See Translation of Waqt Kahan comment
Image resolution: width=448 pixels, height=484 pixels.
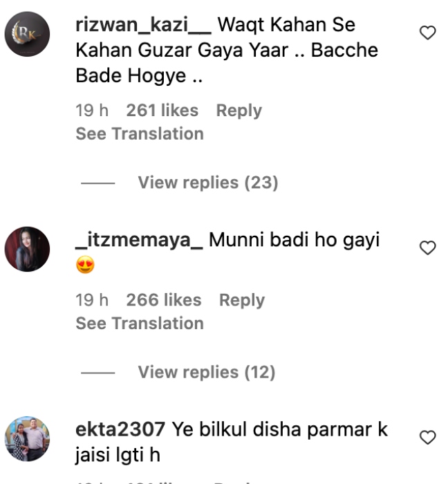[x=140, y=133]
